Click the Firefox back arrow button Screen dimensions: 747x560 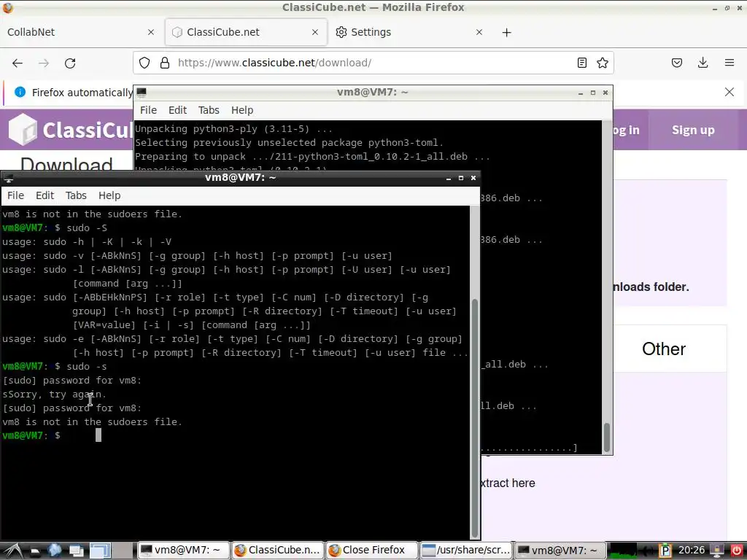coord(18,63)
